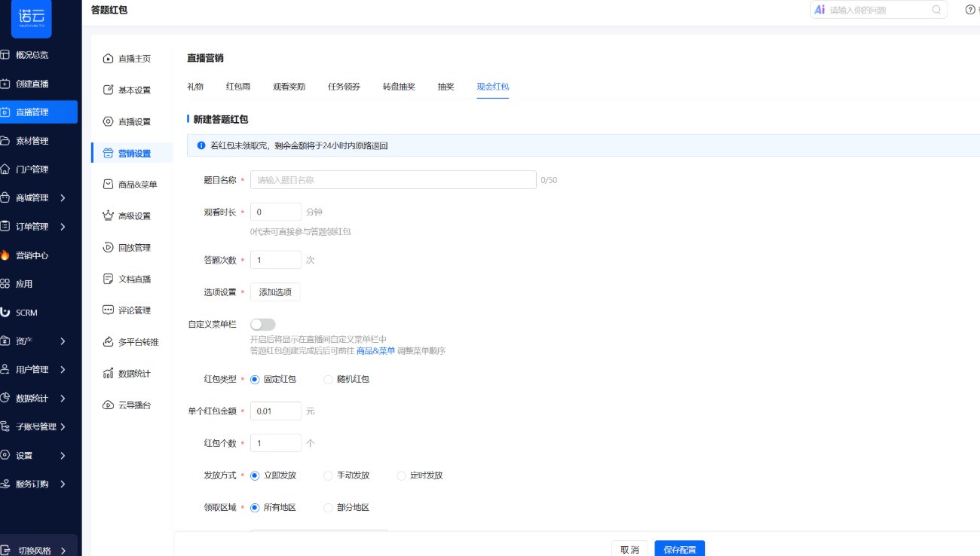Open SCRM icon in left sidebar
This screenshot has height=556, width=980.
pyautogui.click(x=5, y=312)
